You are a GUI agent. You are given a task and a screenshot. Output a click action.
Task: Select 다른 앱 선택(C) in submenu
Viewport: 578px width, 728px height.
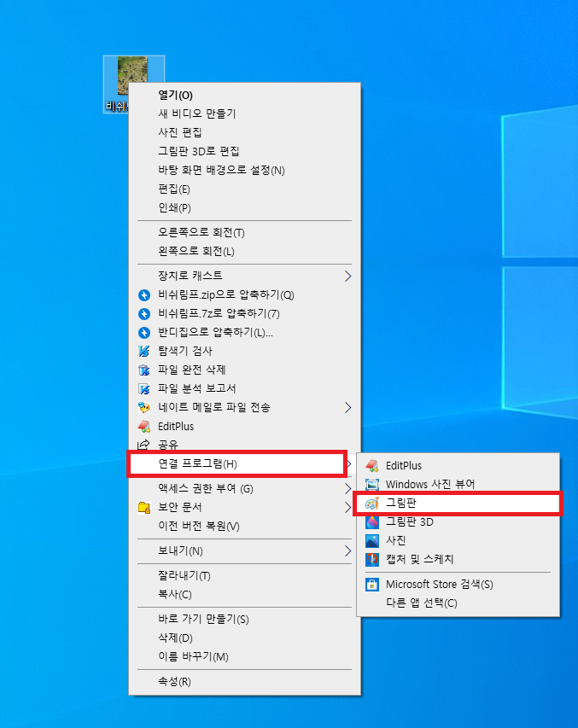458,603
